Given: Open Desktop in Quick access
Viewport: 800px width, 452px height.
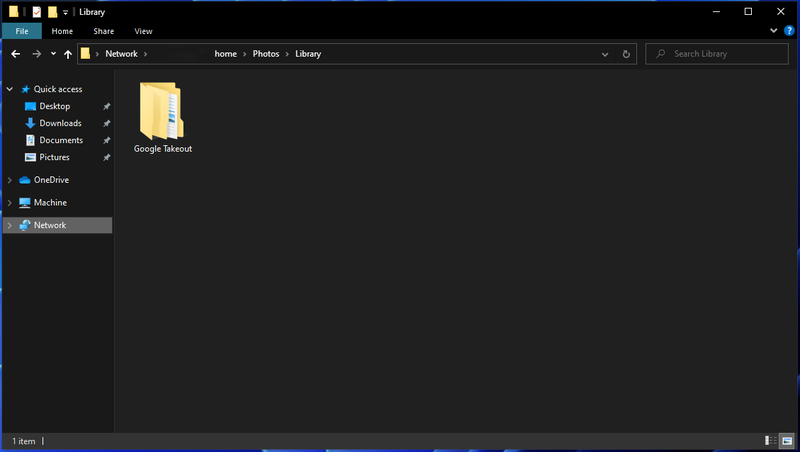Looking at the screenshot, I should point(55,106).
